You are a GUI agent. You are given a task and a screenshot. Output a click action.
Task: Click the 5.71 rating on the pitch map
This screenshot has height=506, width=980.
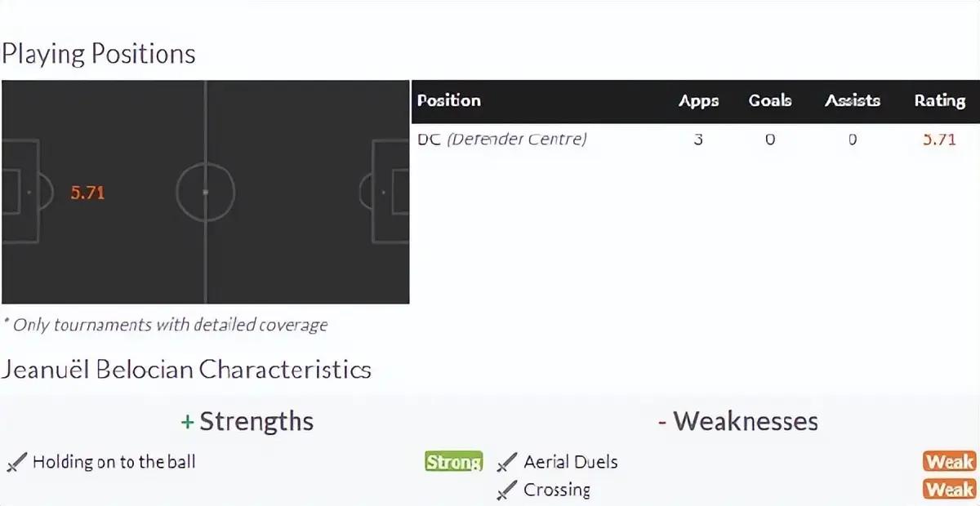pos(87,193)
